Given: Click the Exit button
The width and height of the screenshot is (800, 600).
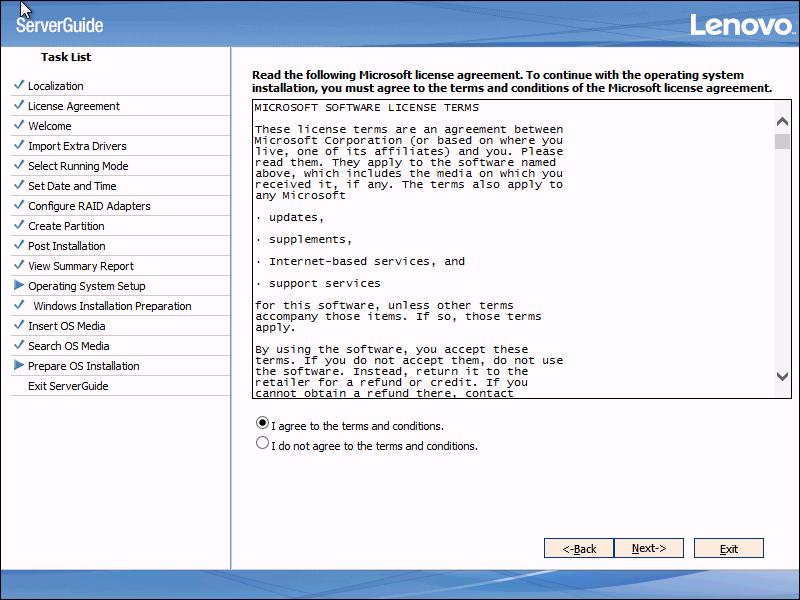Looking at the screenshot, I should [x=728, y=548].
